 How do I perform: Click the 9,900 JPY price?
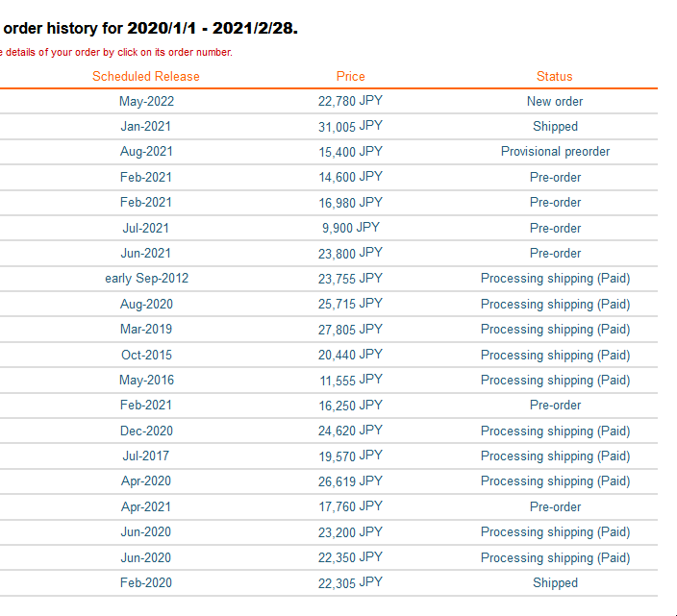(x=350, y=228)
